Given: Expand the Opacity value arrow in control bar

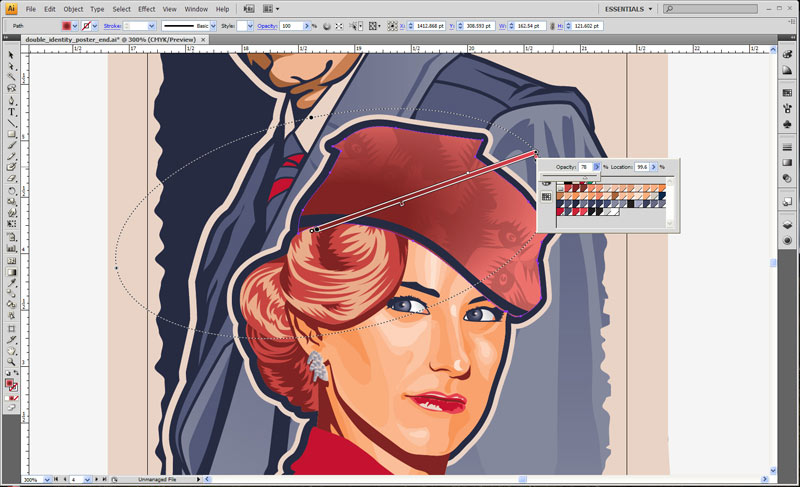Looking at the screenshot, I should [x=307, y=26].
